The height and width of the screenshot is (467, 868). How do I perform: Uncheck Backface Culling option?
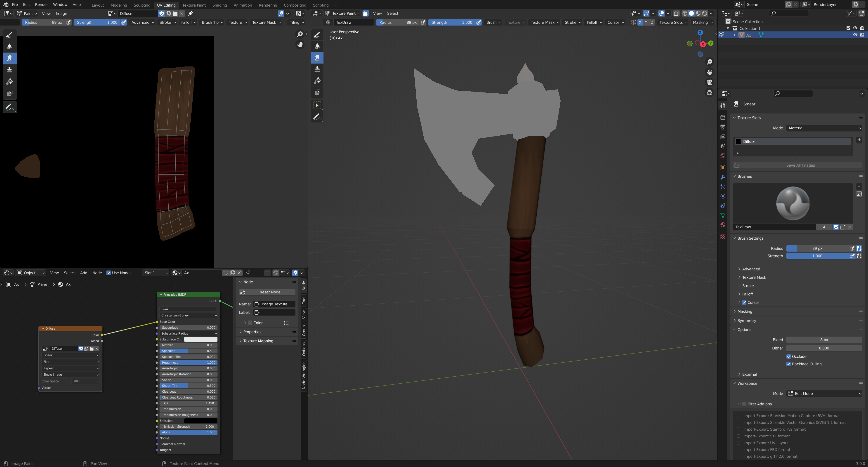788,364
